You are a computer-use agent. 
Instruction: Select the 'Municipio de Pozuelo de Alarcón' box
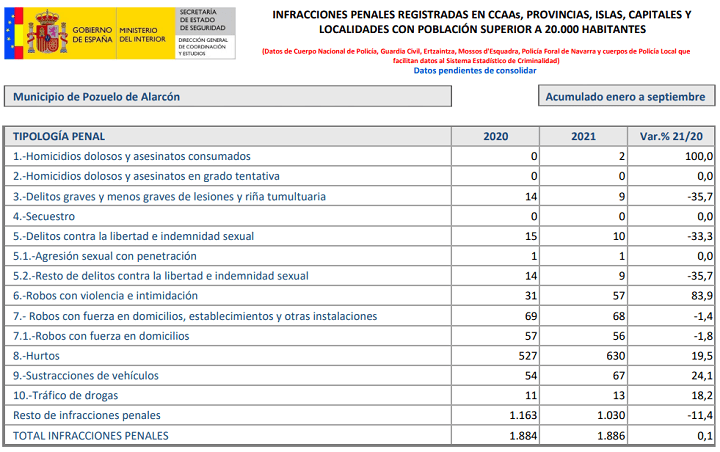coord(228,96)
